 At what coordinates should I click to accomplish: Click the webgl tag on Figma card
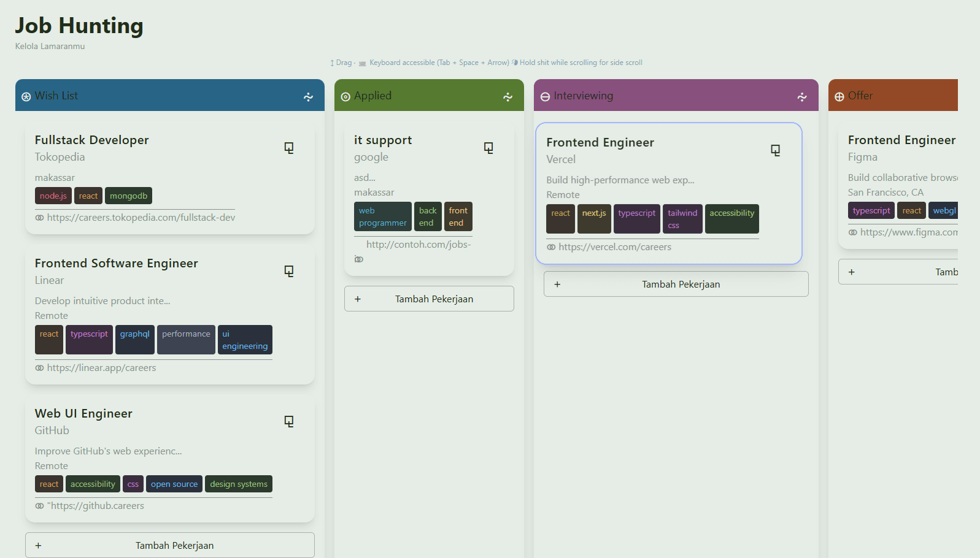click(x=944, y=210)
